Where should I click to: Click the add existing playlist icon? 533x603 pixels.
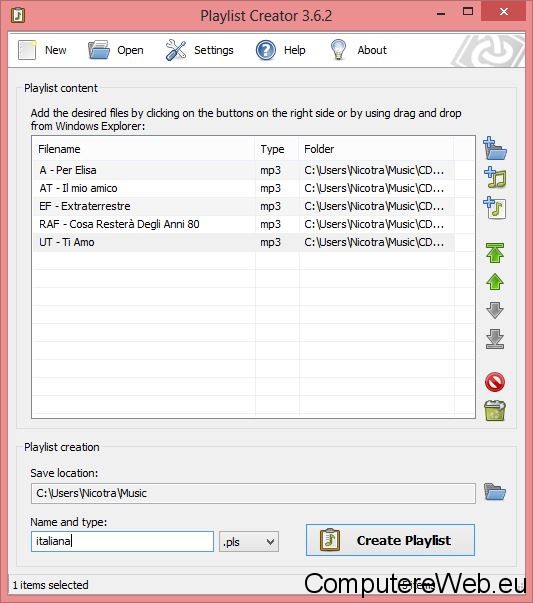click(495, 208)
